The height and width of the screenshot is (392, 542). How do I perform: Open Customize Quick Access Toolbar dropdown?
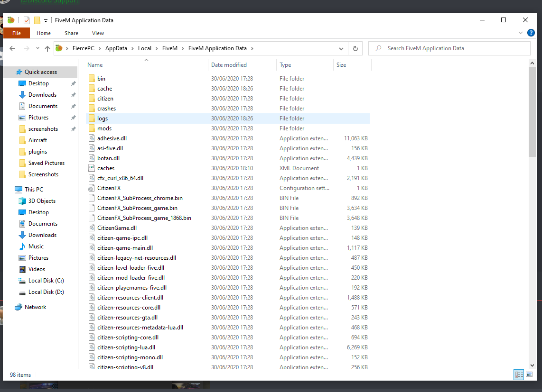click(46, 21)
